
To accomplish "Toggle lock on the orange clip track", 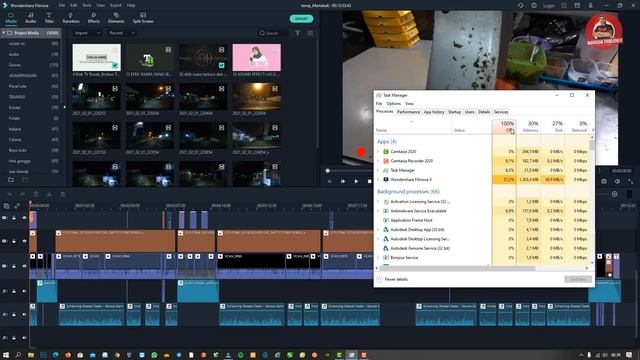I will [14, 241].
